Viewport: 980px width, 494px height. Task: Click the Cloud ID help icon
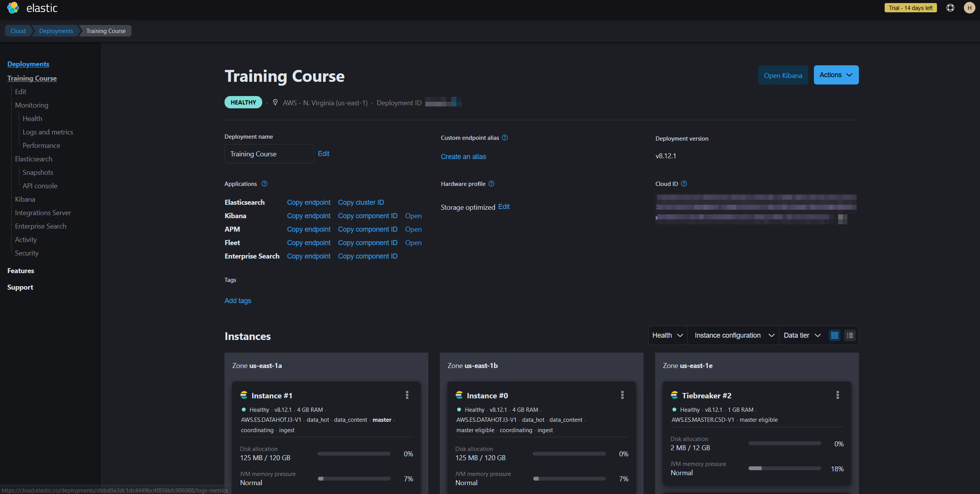tap(684, 184)
